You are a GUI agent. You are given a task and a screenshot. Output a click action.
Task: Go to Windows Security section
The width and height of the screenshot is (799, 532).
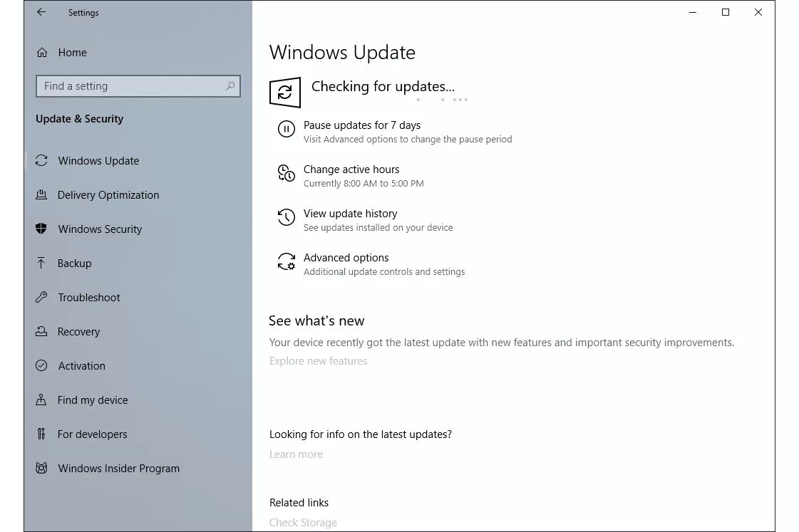pyautogui.click(x=100, y=229)
